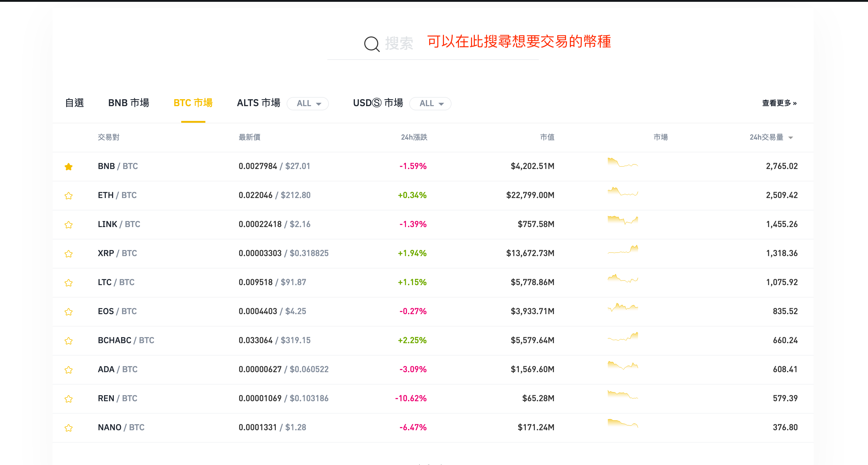868x465 pixels.
Task: Click 查看更多 link
Action: 780,103
